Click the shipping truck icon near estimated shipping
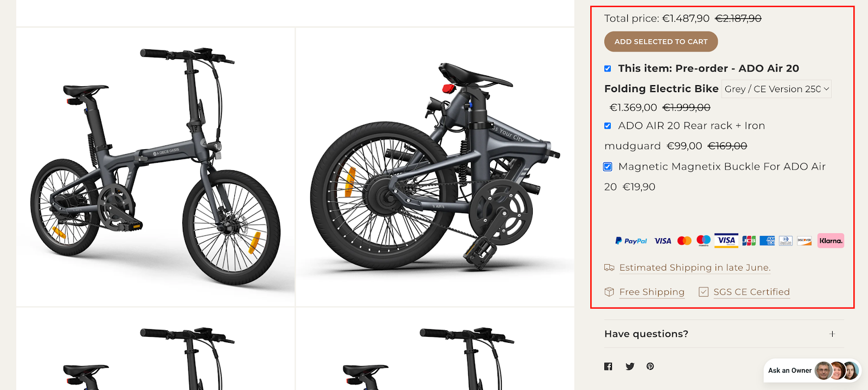The width and height of the screenshot is (868, 390). pyautogui.click(x=608, y=267)
